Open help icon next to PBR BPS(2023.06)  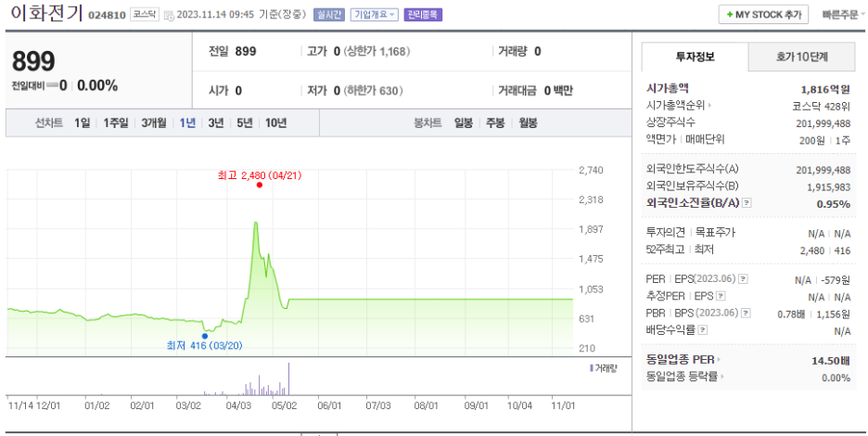(747, 314)
